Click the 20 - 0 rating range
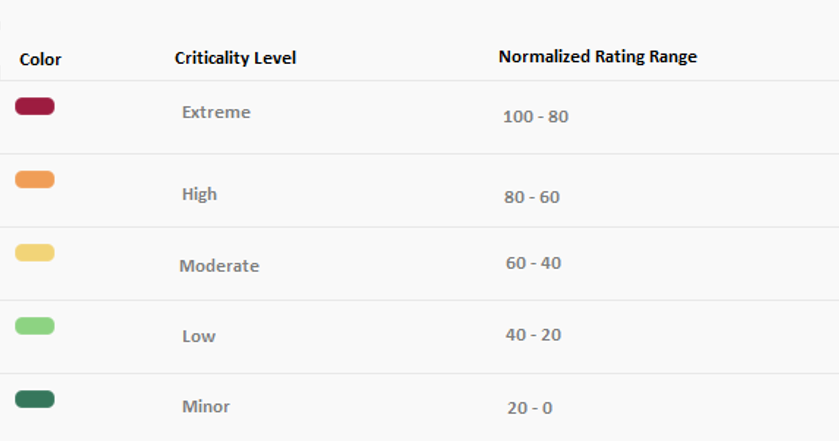The width and height of the screenshot is (839, 441). (x=529, y=408)
